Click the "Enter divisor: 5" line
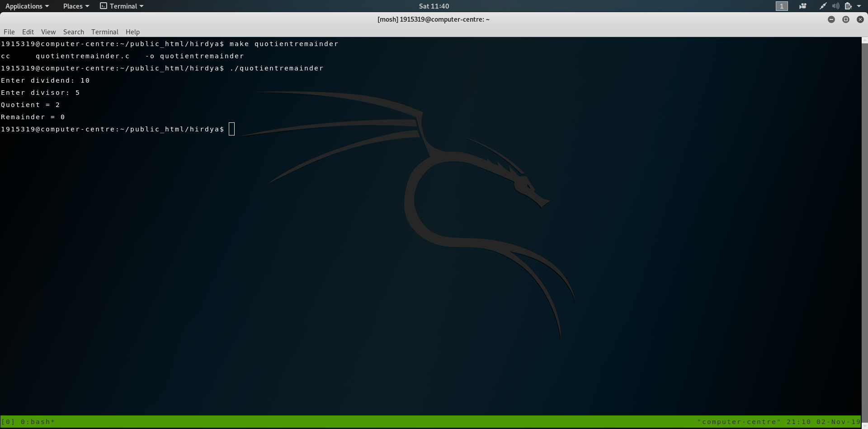This screenshot has width=868, height=429. (x=40, y=93)
